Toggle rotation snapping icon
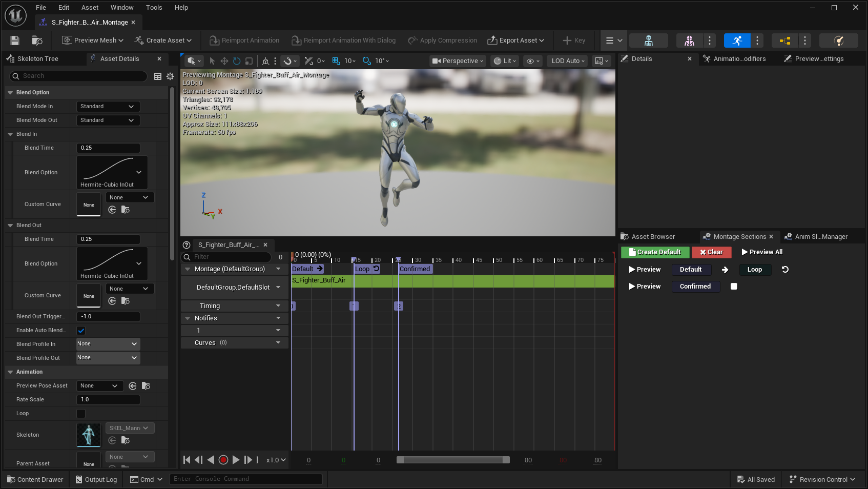The width and height of the screenshot is (868, 489). tap(367, 61)
